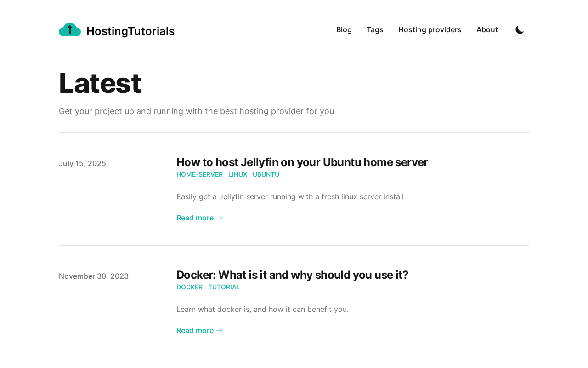Click the HostingTutorials cloud logo icon
Image resolution: width=588 pixels, height=368 pixels.
pyautogui.click(x=70, y=30)
